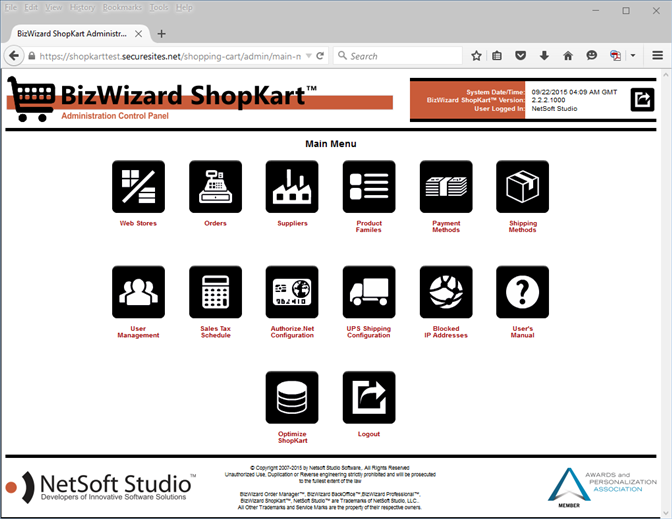The height and width of the screenshot is (519, 672).
Task: Expand the PDF extension dropdown arrow
Action: pyautogui.click(x=633, y=56)
